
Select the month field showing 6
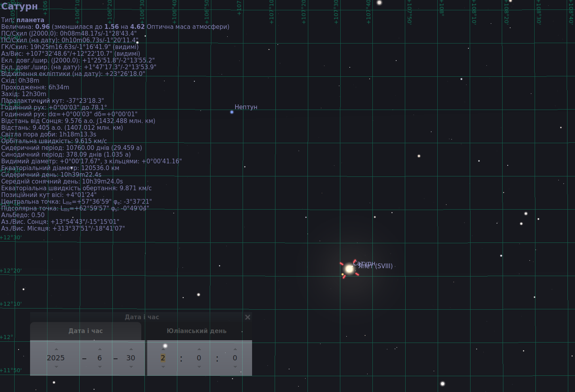pyautogui.click(x=100, y=358)
